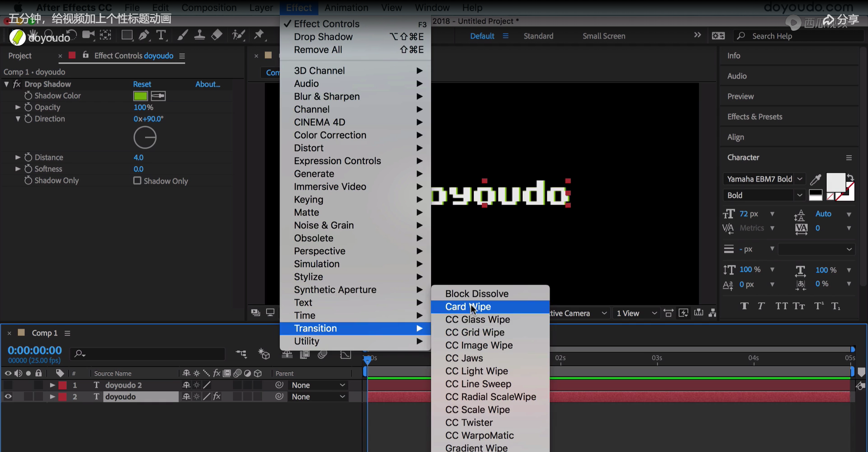Viewport: 868px width, 452px height.
Task: Select the Puppet Pin tool
Action: [259, 35]
